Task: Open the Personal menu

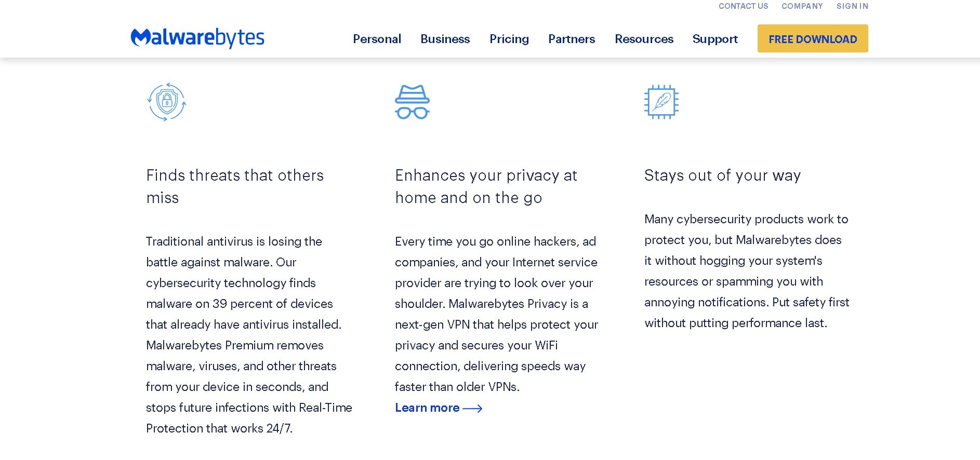Action: coord(377,39)
